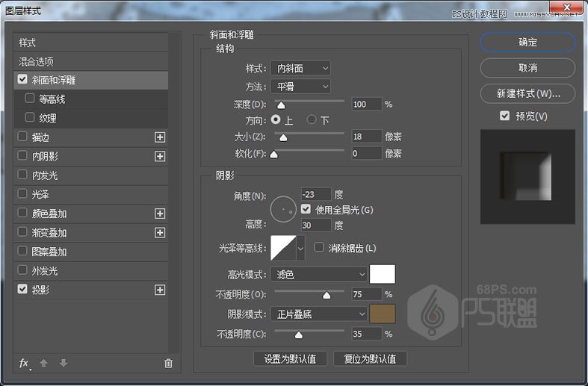Select the 投影 list entry label

pyautogui.click(x=40, y=290)
